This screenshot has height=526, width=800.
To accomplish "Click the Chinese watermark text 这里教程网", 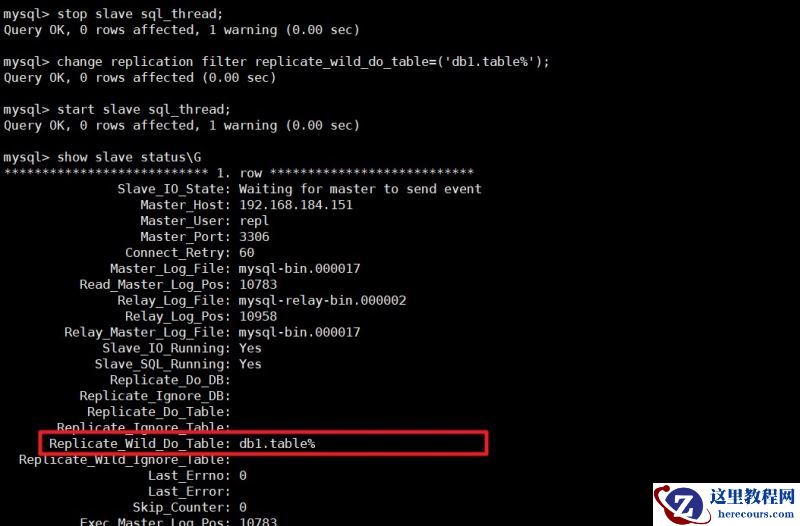I will coord(752,496).
